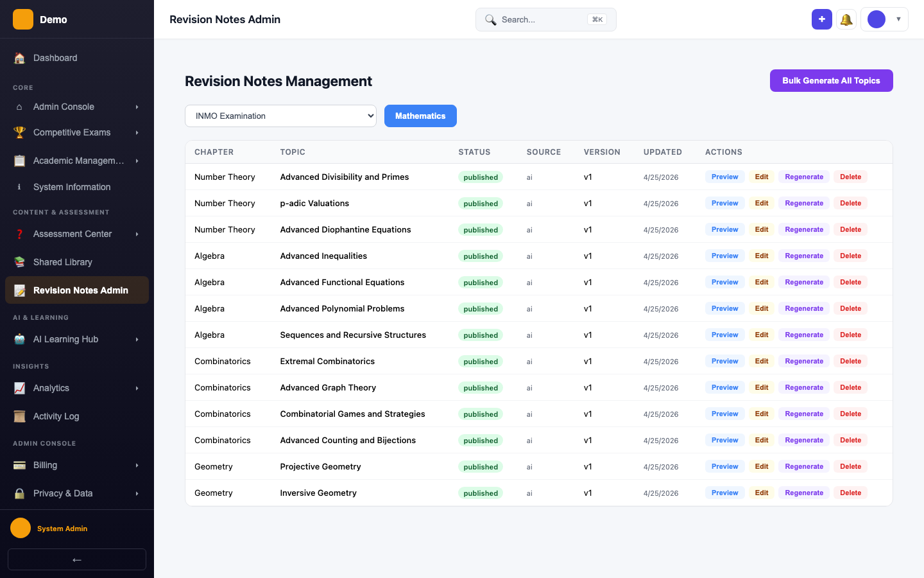
Task: Click the Shared Library books icon
Action: (x=20, y=262)
